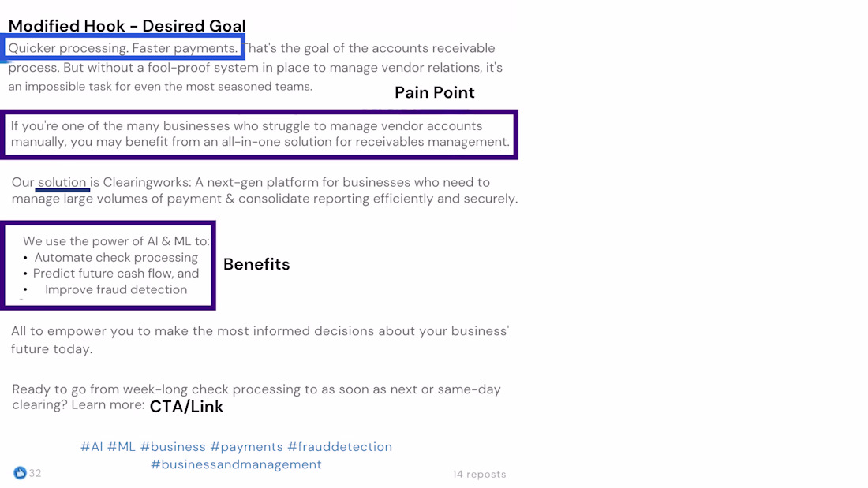This screenshot has height=488, width=868.
Task: Click the "Automate check processing" bullet
Action: (116, 258)
